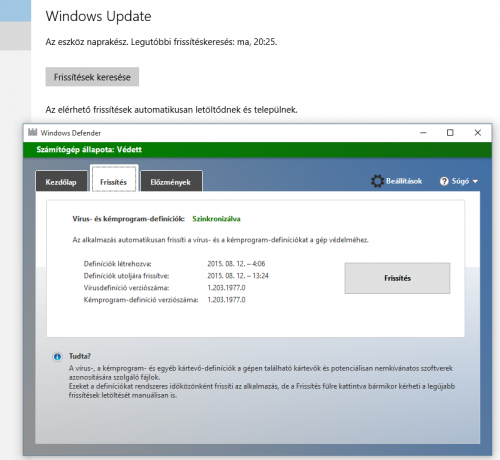Minimize the Windows Defender window

pyautogui.click(x=423, y=133)
